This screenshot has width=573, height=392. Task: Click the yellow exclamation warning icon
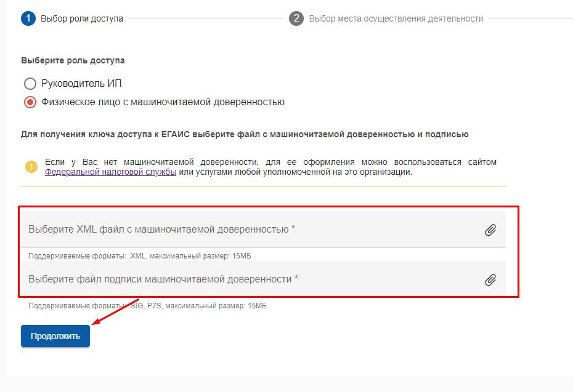point(31,167)
